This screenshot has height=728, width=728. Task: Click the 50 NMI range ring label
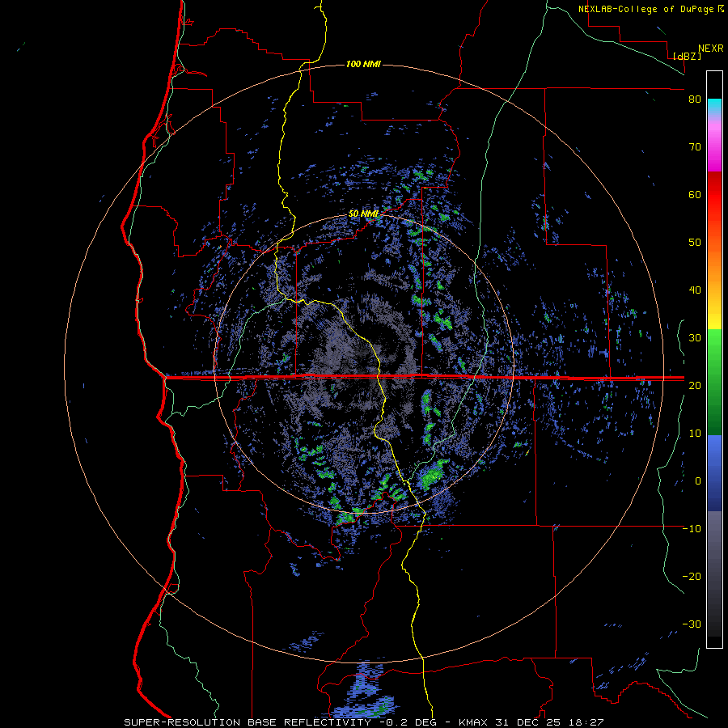363,214
